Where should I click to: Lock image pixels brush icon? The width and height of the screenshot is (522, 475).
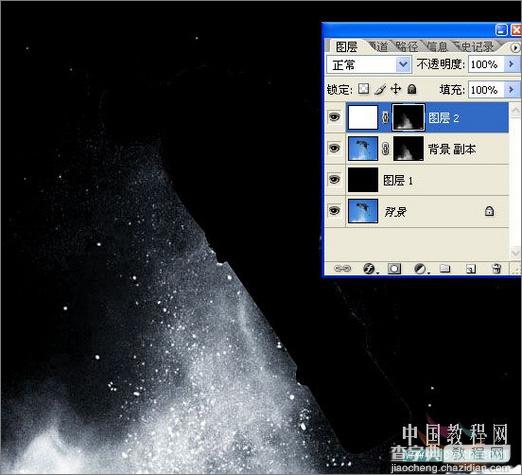pos(380,89)
